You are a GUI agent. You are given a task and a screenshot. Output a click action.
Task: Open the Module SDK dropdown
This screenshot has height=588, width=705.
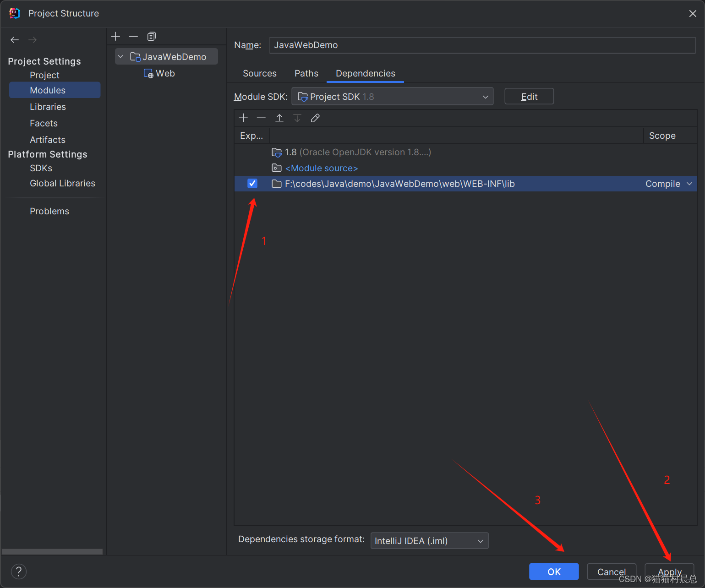pyautogui.click(x=393, y=97)
